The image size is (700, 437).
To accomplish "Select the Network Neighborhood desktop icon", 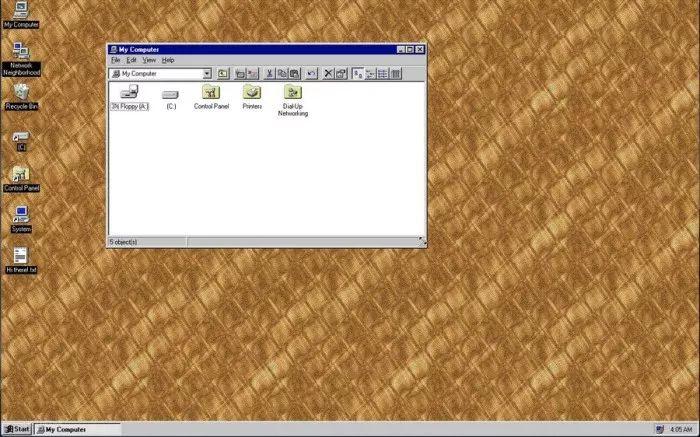I will (21, 59).
